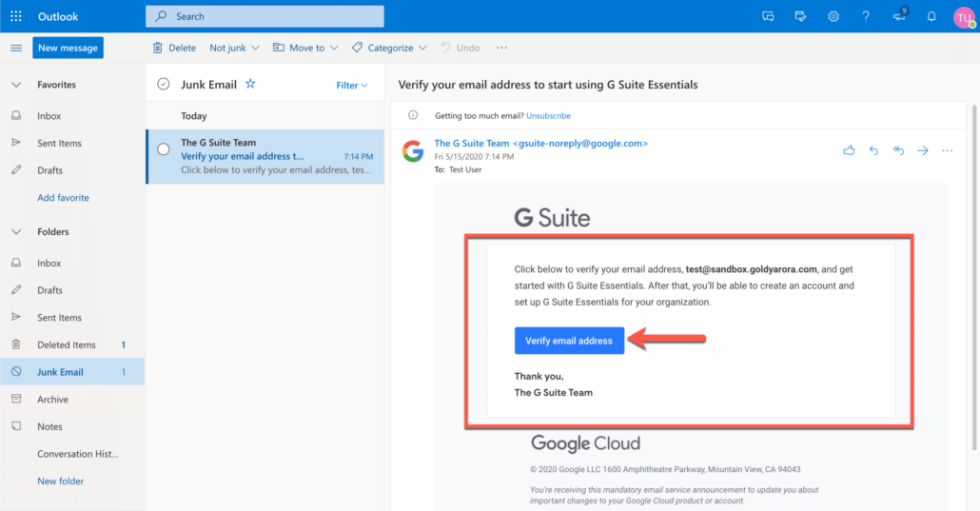The image size is (980, 511).
Task: Click the 7:14 PM message timestamp
Action: tap(358, 156)
